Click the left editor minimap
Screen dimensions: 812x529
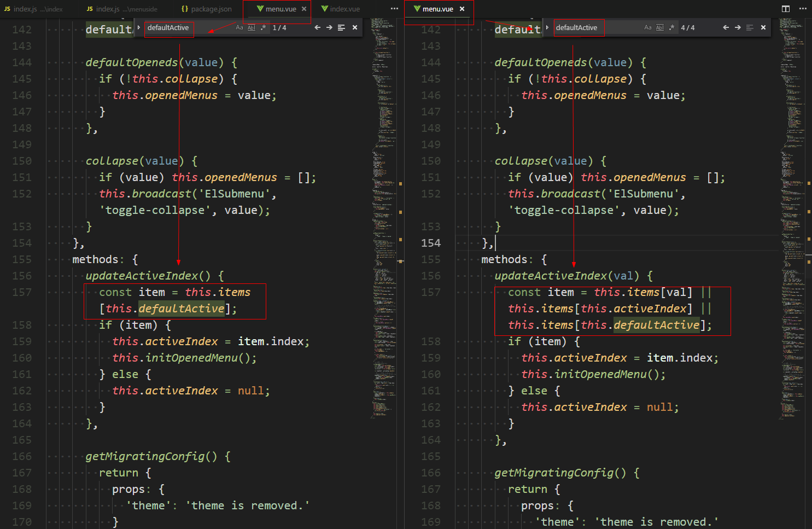[x=383, y=219]
